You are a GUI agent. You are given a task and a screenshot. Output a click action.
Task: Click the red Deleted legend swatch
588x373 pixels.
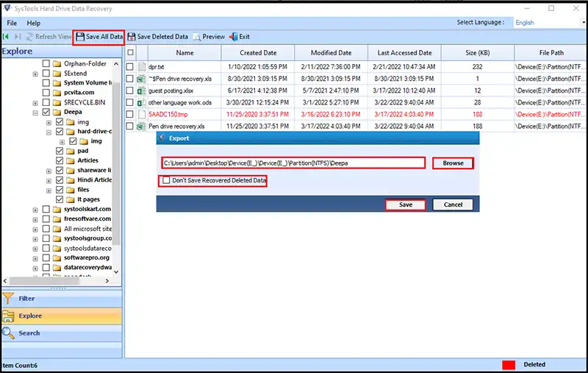click(509, 365)
